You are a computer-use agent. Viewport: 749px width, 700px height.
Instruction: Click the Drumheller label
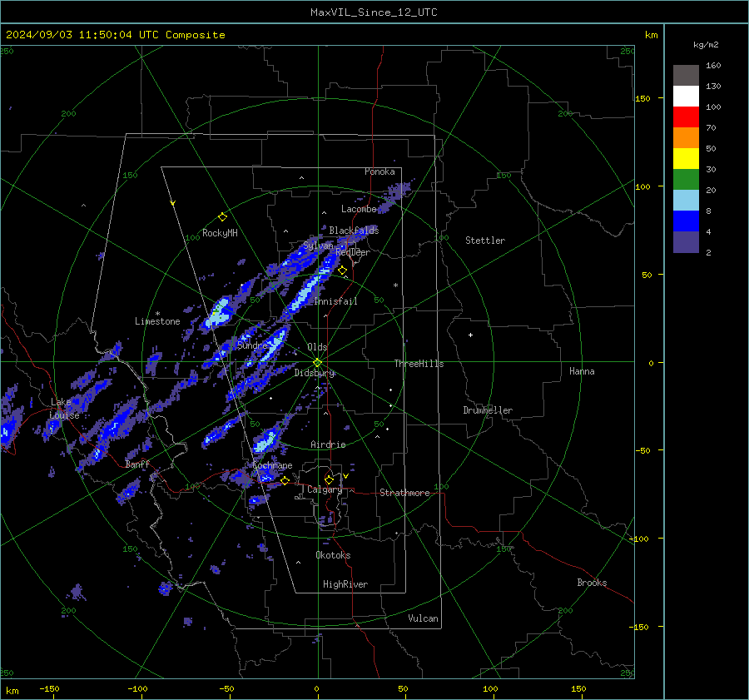(488, 410)
